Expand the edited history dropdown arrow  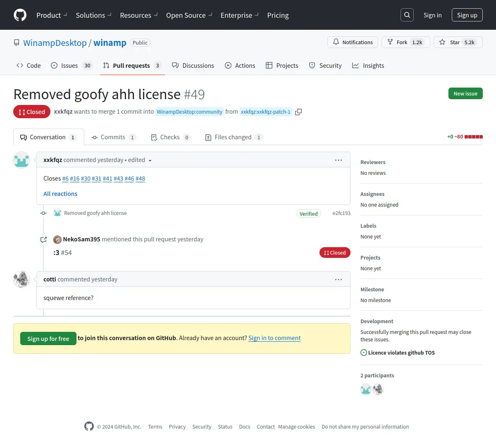(150, 160)
